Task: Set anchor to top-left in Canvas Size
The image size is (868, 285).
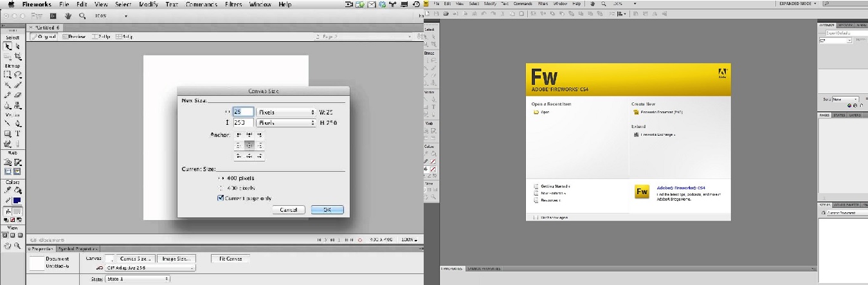Action: coord(239,134)
